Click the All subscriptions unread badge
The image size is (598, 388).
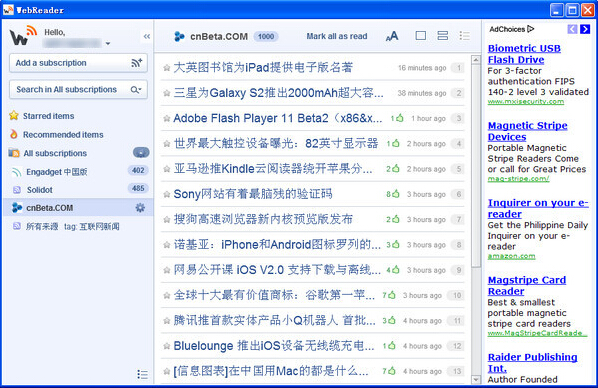141,153
